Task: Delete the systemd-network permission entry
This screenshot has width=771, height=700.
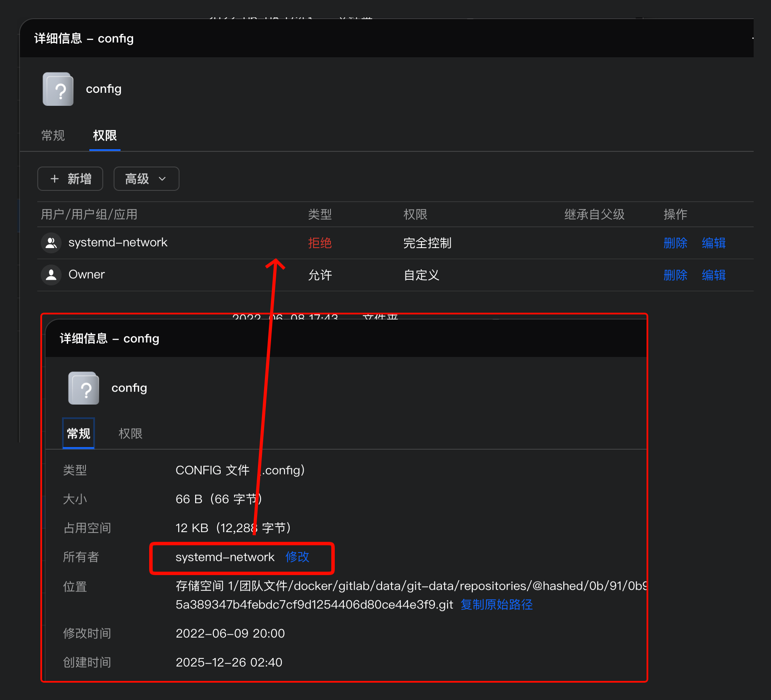Action: click(676, 243)
